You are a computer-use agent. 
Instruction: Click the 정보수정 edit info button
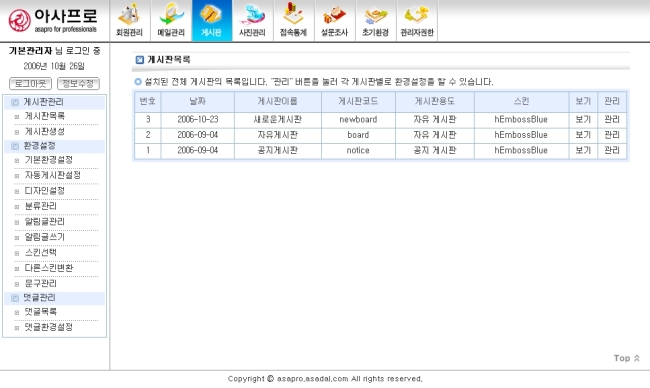[78, 83]
